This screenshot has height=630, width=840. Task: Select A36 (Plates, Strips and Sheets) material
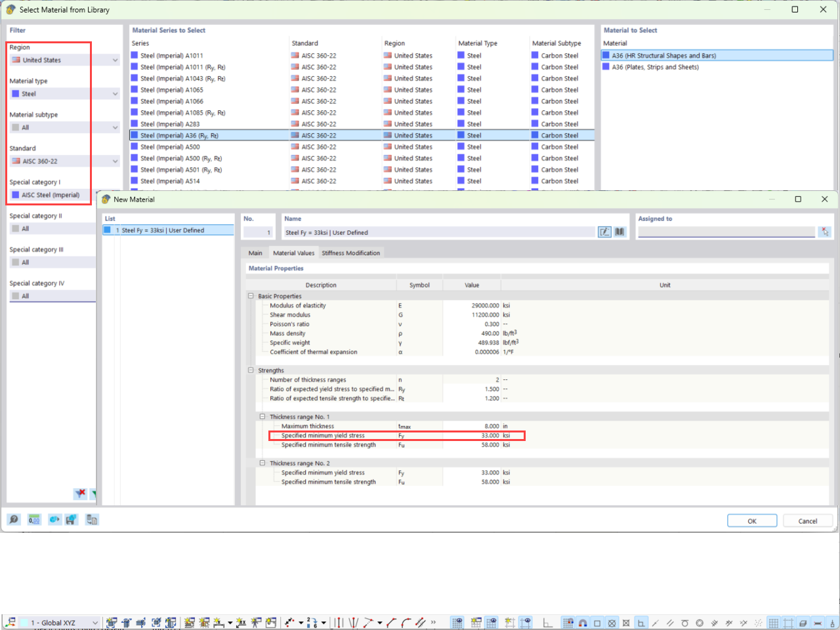point(717,67)
